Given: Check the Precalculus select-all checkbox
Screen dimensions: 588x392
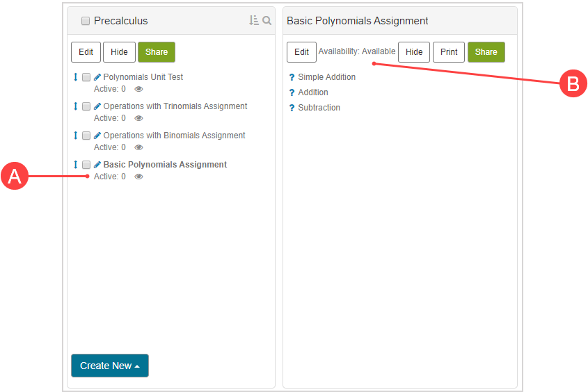Looking at the screenshot, I should (x=86, y=22).
